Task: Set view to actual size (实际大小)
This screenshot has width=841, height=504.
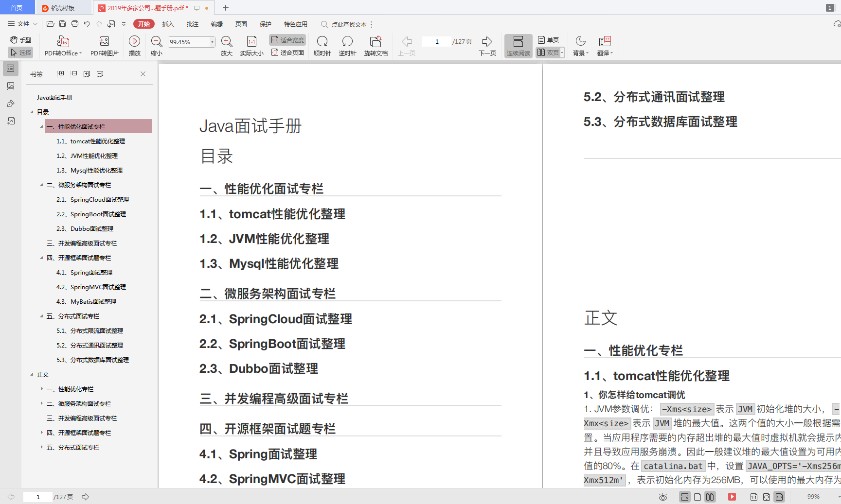Action: [251, 46]
